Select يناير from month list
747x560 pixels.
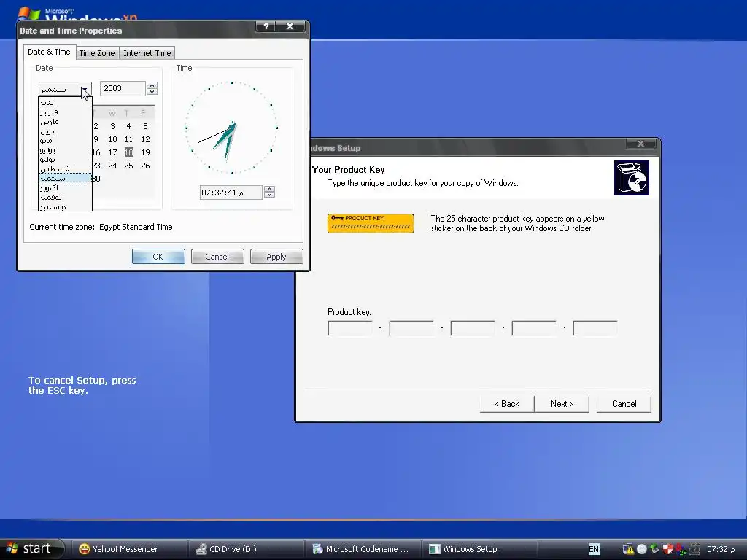pyautogui.click(x=65, y=102)
